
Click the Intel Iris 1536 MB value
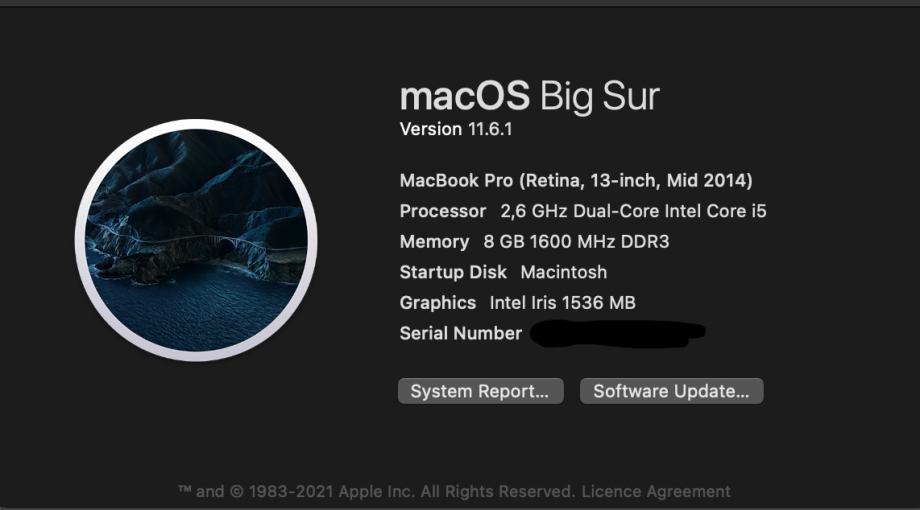[x=563, y=303]
